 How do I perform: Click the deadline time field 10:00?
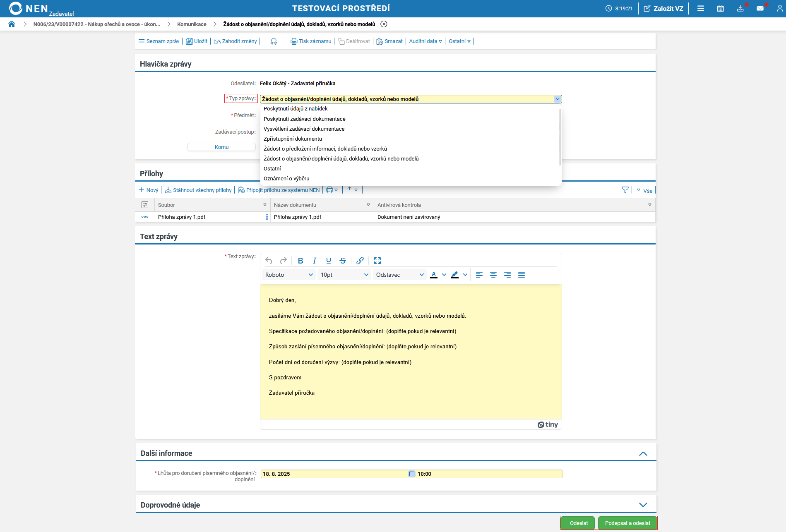tap(489, 474)
